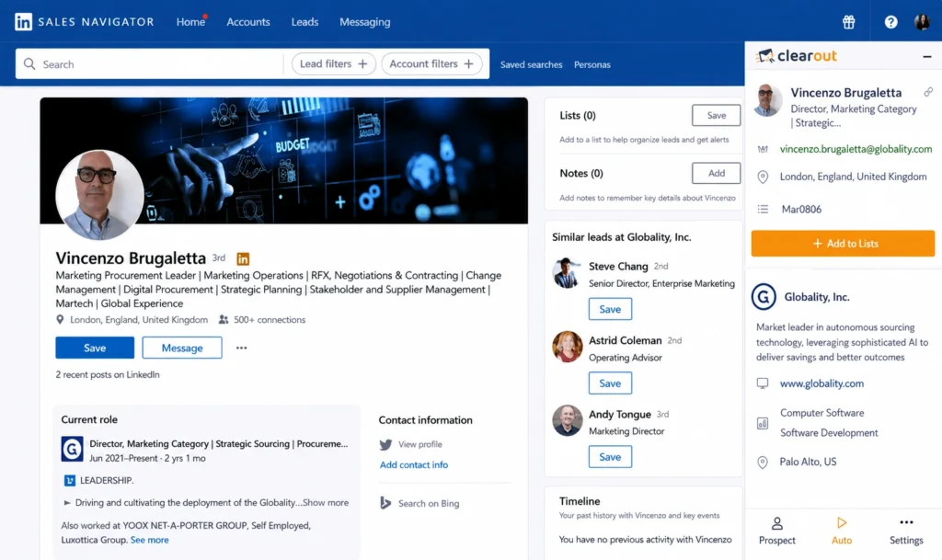This screenshot has height=560, width=942.
Task: Minimize the Clearout panel with dash icon
Action: pyautogui.click(x=927, y=56)
